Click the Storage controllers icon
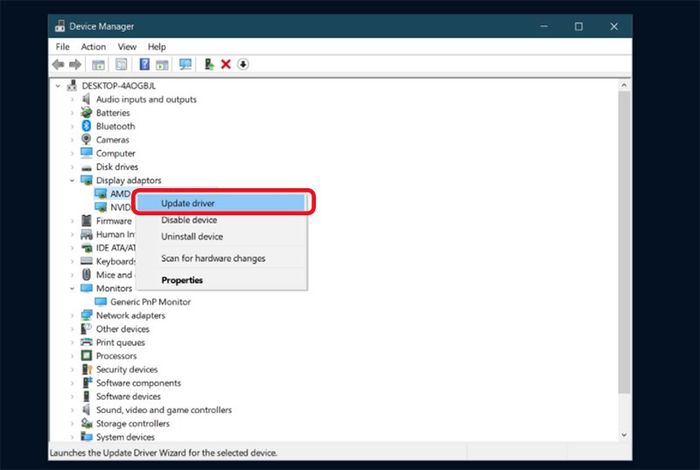The image size is (700, 470). [86, 423]
